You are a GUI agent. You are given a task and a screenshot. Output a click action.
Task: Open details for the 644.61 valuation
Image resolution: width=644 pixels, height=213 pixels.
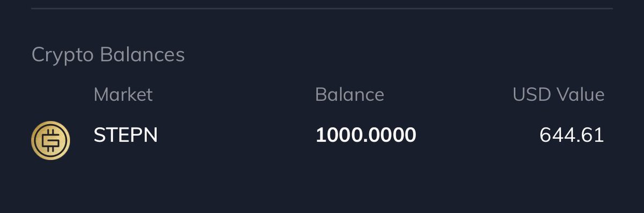(572, 135)
